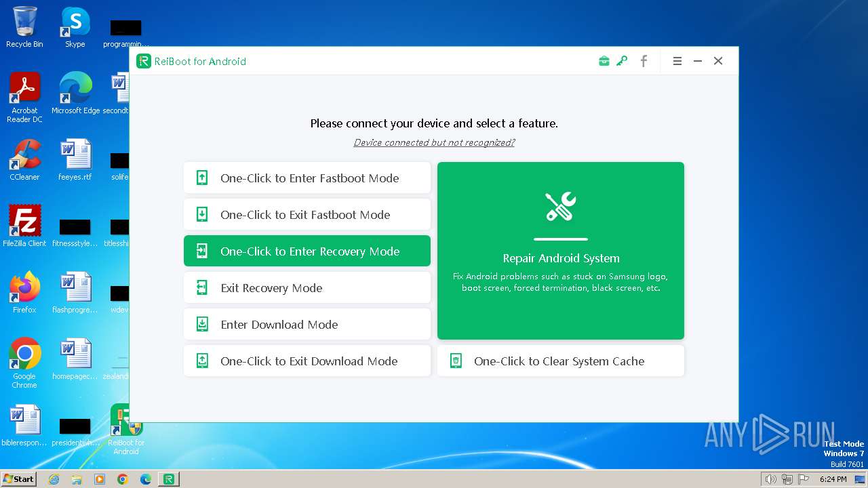Click the Enter Download Mode icon

202,324
